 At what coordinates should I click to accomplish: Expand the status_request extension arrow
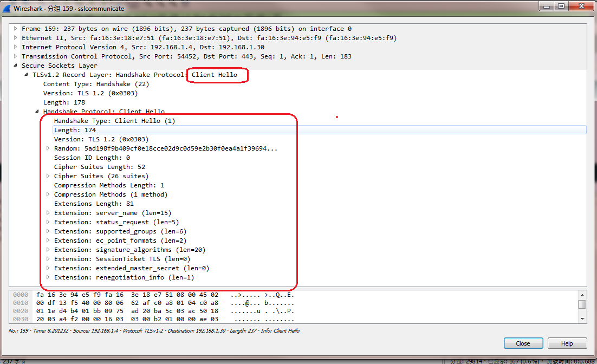click(48, 222)
